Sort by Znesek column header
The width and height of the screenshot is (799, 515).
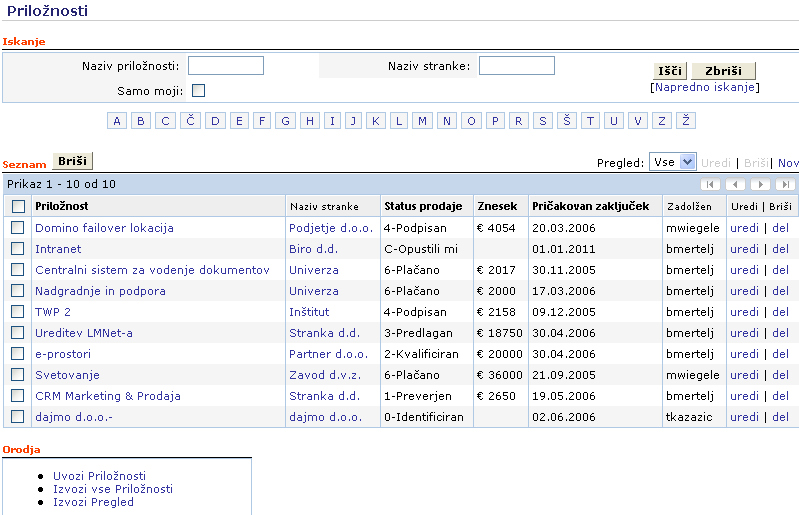(x=497, y=206)
